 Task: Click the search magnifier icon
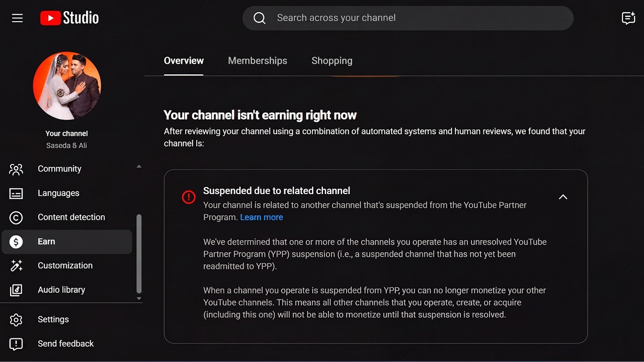(260, 18)
